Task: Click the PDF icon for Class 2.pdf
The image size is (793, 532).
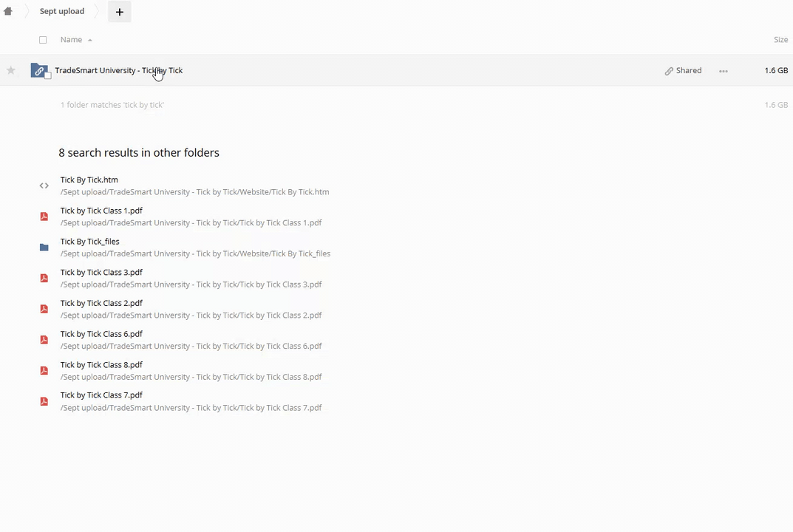Action: (44, 309)
